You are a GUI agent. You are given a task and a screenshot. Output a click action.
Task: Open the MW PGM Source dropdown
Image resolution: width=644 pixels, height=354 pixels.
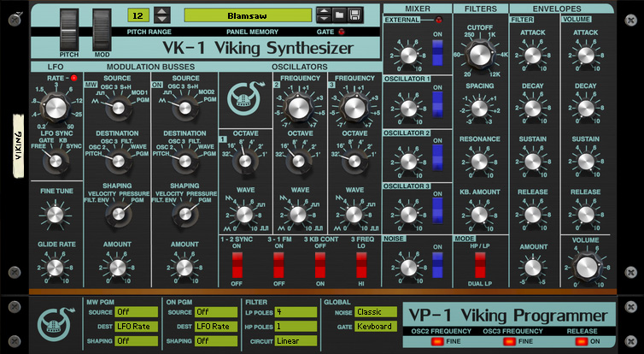click(x=137, y=312)
